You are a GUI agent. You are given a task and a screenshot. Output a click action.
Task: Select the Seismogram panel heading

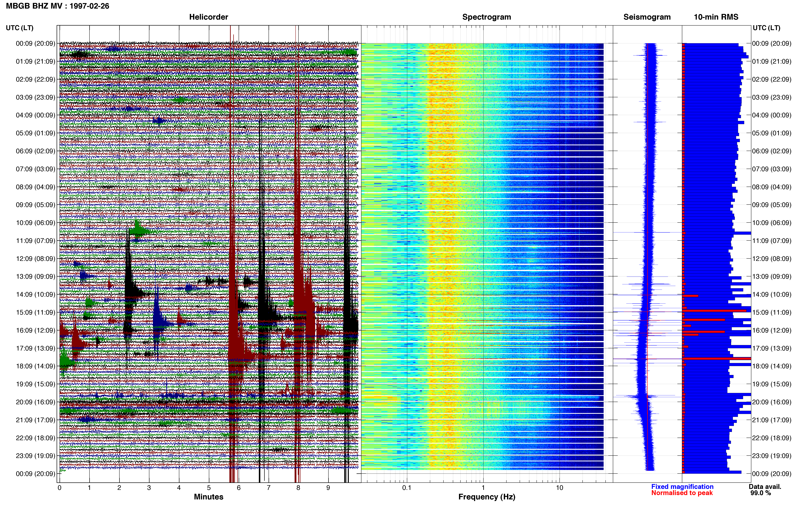647,17
